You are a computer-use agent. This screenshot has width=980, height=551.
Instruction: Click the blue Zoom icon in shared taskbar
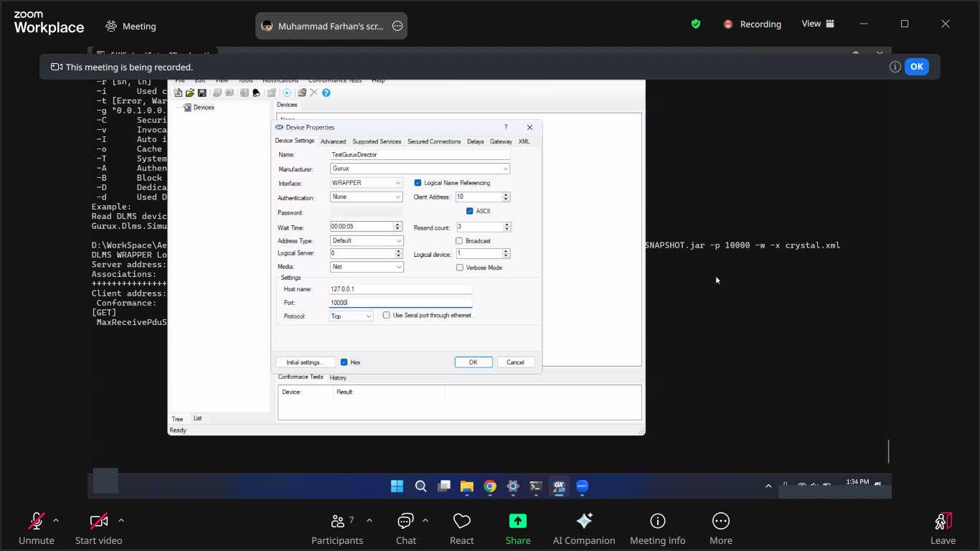(x=582, y=486)
